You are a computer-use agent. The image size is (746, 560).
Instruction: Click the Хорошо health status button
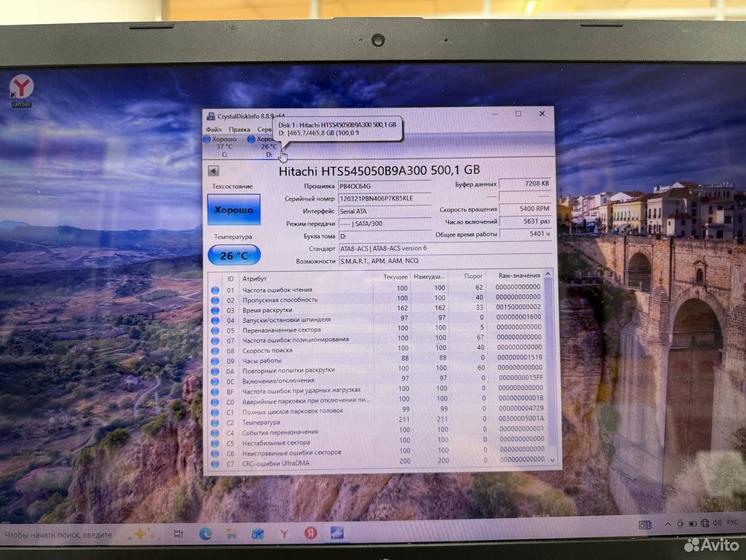click(234, 209)
